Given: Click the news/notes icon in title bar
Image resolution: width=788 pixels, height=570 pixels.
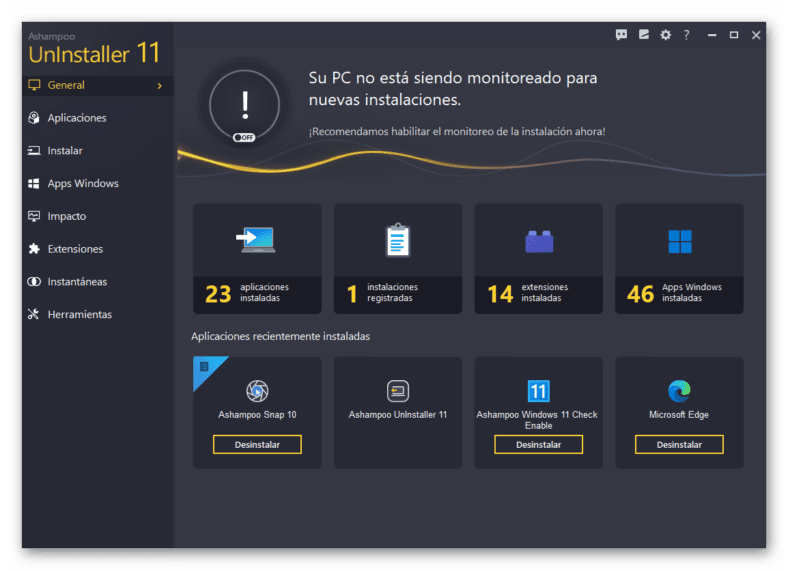Looking at the screenshot, I should pyautogui.click(x=644, y=35).
